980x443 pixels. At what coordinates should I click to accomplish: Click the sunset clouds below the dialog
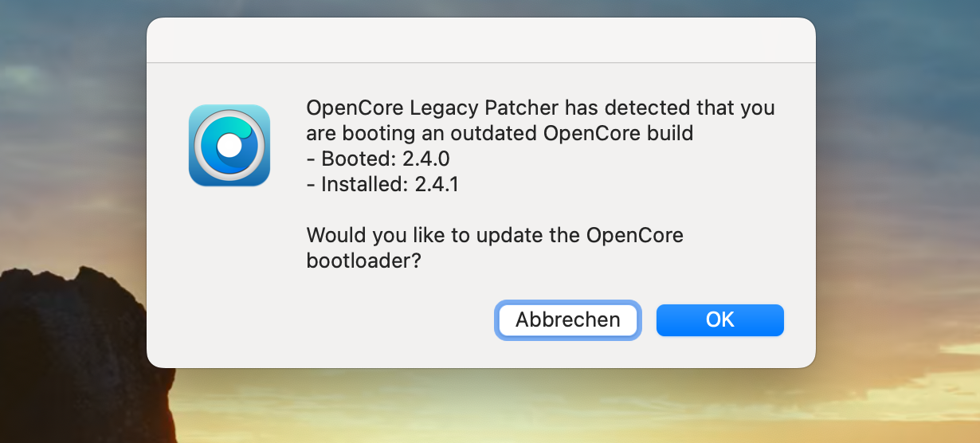[x=558, y=406]
